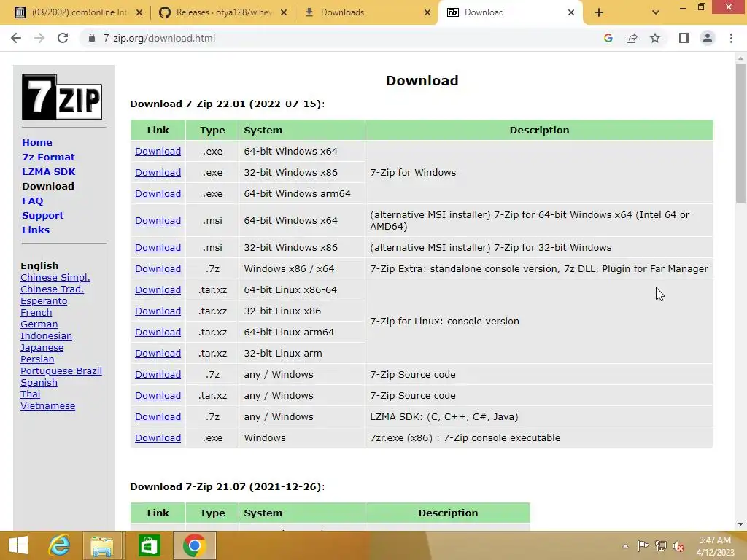Switch language to French

click(36, 312)
